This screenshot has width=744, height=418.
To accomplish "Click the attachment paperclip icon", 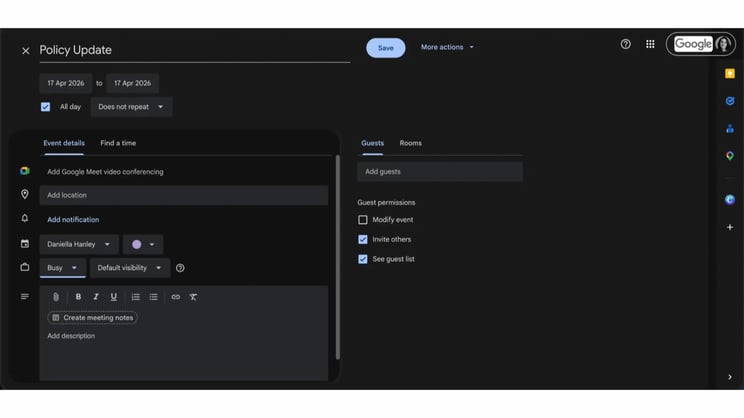I will tap(56, 297).
